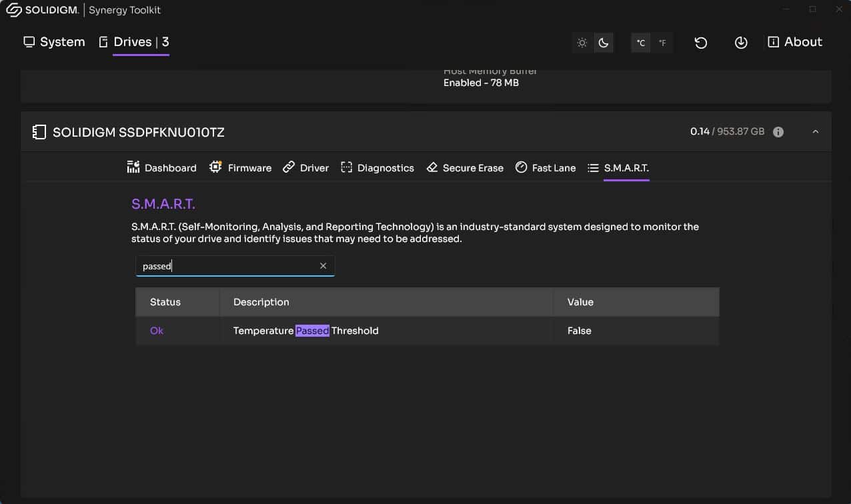The height and width of the screenshot is (504, 851).
Task: Collapse the SOLIDIGM SSDPFKNU010TZ drive panel
Action: (815, 132)
